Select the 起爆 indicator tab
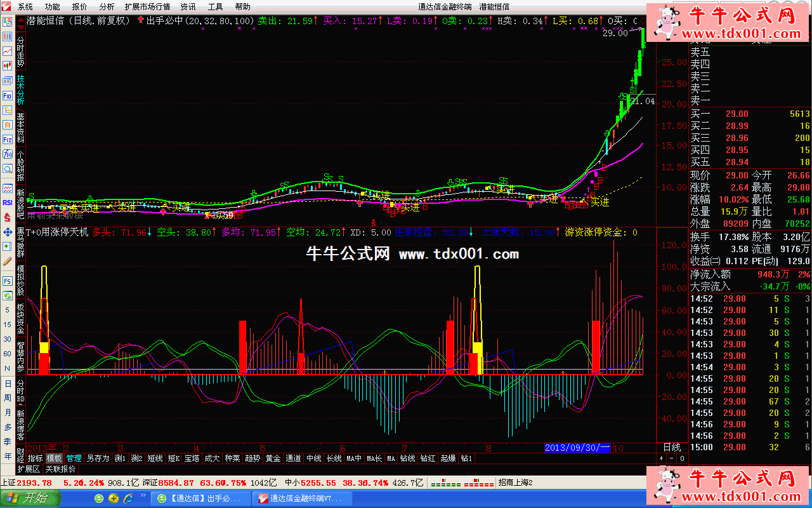This screenshot has height=508, width=812. click(448, 458)
